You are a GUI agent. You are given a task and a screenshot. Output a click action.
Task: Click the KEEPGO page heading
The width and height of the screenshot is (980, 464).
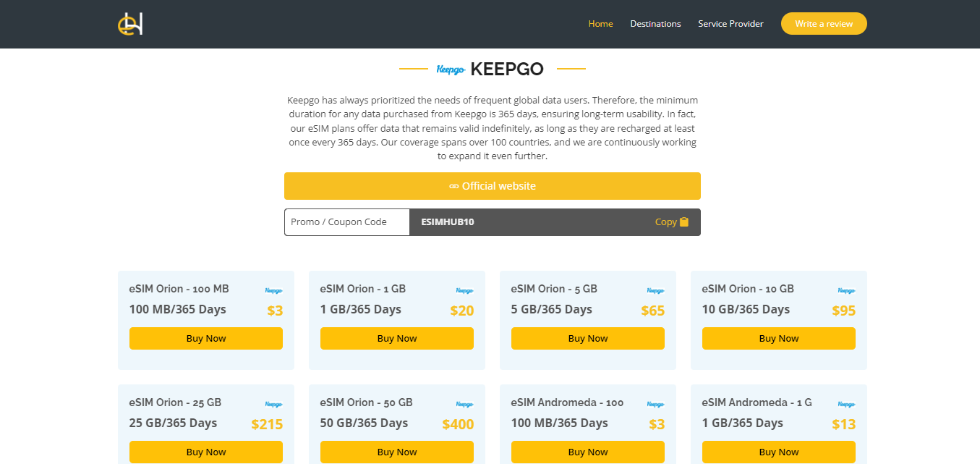507,69
